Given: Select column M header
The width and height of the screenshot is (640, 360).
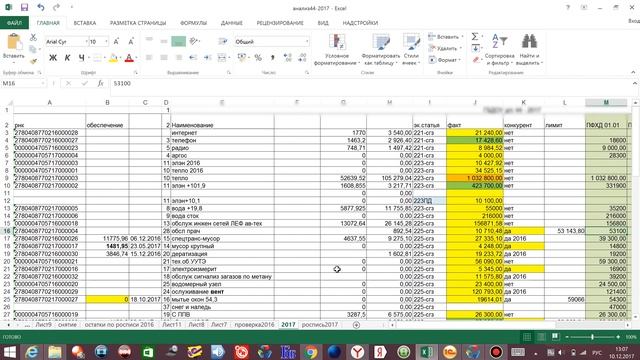Looking at the screenshot, I should pyautogui.click(x=606, y=102).
